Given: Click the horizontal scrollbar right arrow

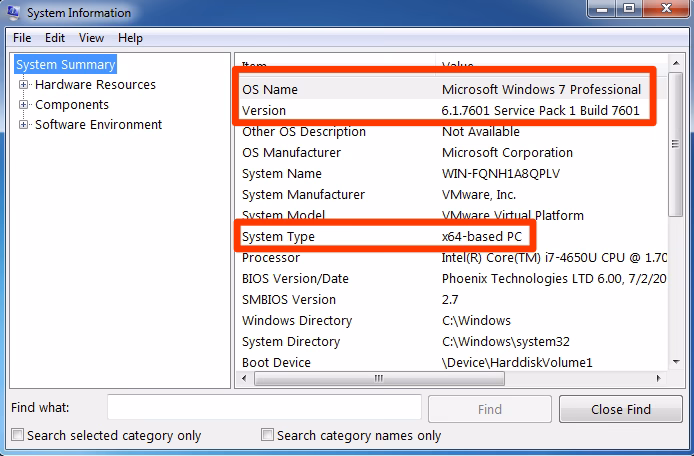Looking at the screenshot, I should coord(660,379).
